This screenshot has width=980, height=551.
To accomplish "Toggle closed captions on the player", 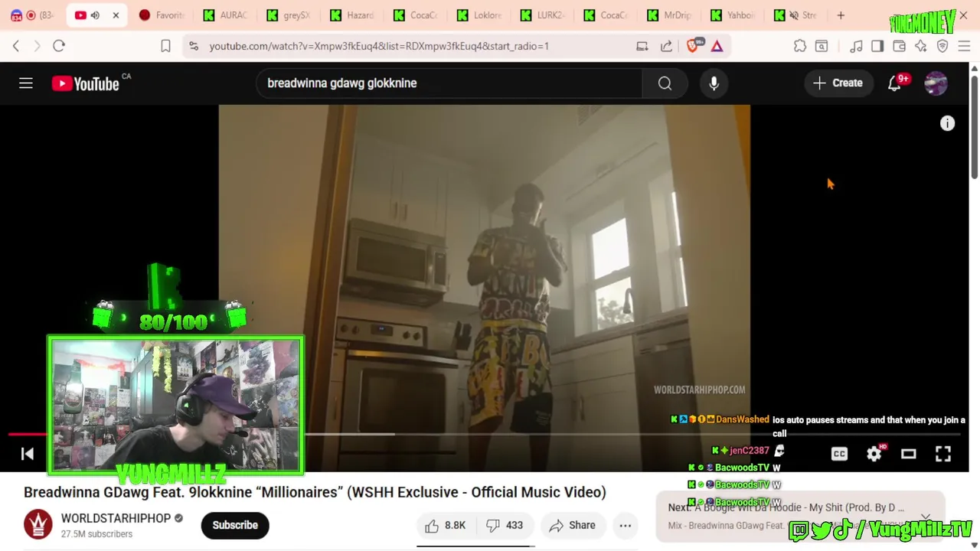I will [839, 454].
